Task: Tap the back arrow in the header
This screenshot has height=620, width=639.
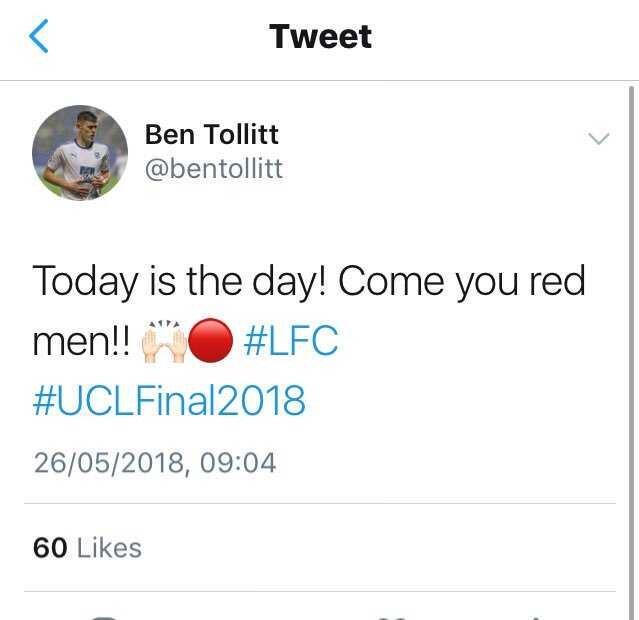Action: (x=38, y=37)
